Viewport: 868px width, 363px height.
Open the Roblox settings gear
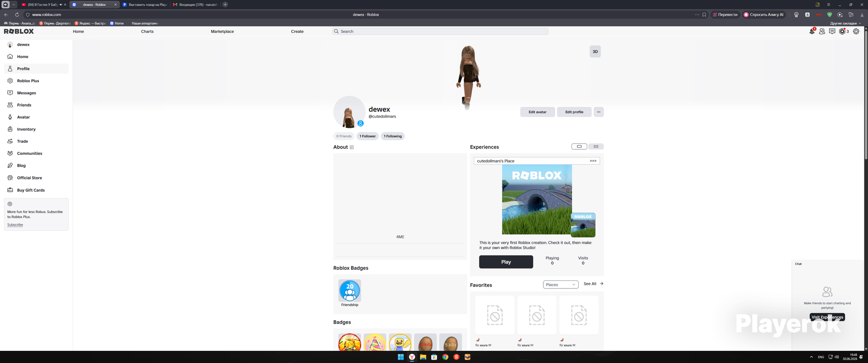tap(856, 31)
